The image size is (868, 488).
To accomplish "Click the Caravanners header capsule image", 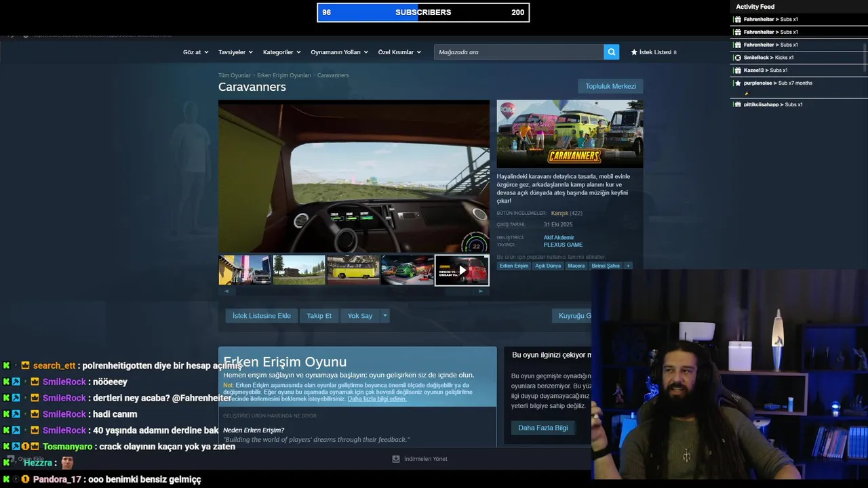I will (x=570, y=134).
